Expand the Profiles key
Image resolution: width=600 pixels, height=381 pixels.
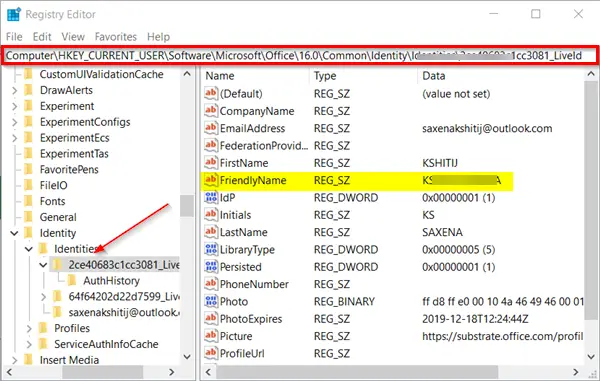(x=29, y=329)
